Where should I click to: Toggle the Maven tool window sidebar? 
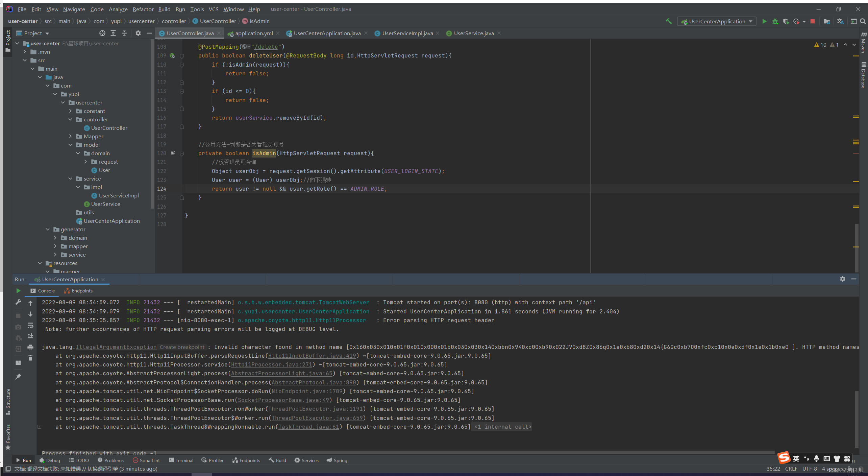[863, 43]
